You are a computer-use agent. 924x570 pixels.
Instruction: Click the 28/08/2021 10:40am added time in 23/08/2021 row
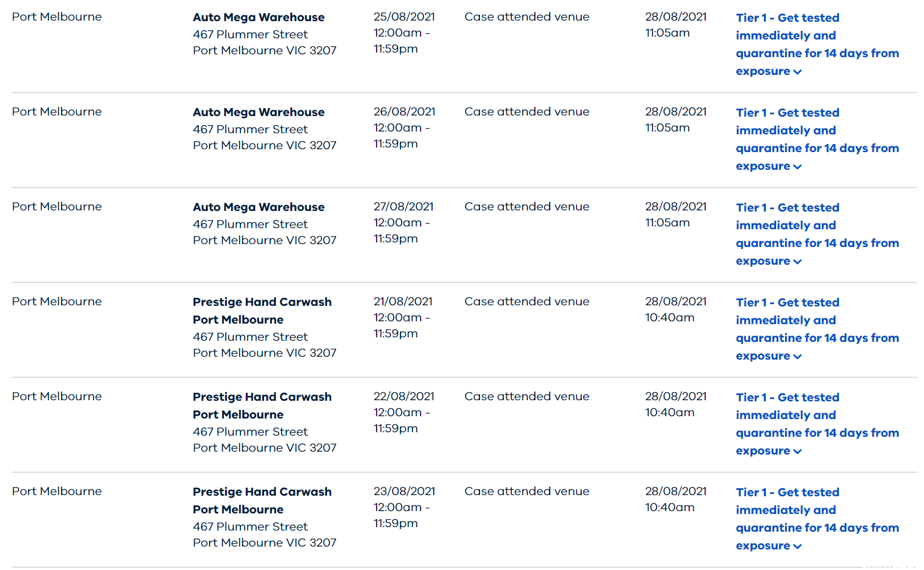point(676,499)
